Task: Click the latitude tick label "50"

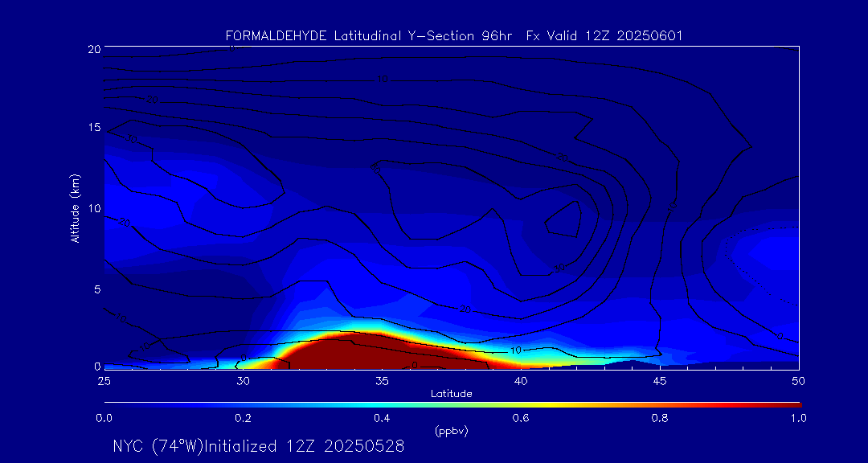Action: point(798,380)
